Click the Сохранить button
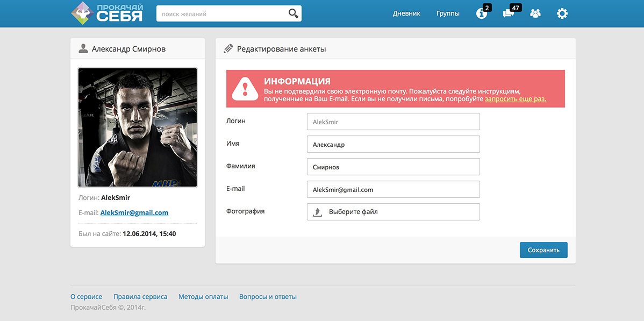This screenshot has height=321, width=644. click(544, 250)
